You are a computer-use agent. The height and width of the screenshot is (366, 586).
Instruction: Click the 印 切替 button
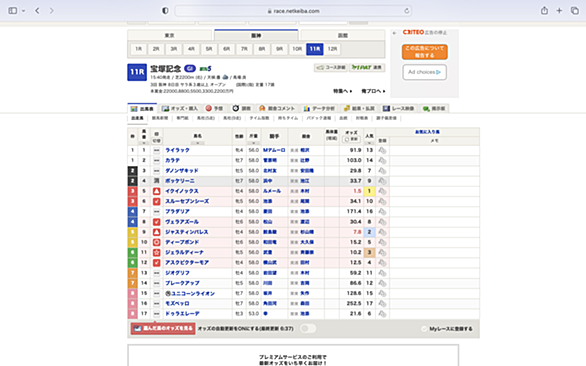point(157,141)
